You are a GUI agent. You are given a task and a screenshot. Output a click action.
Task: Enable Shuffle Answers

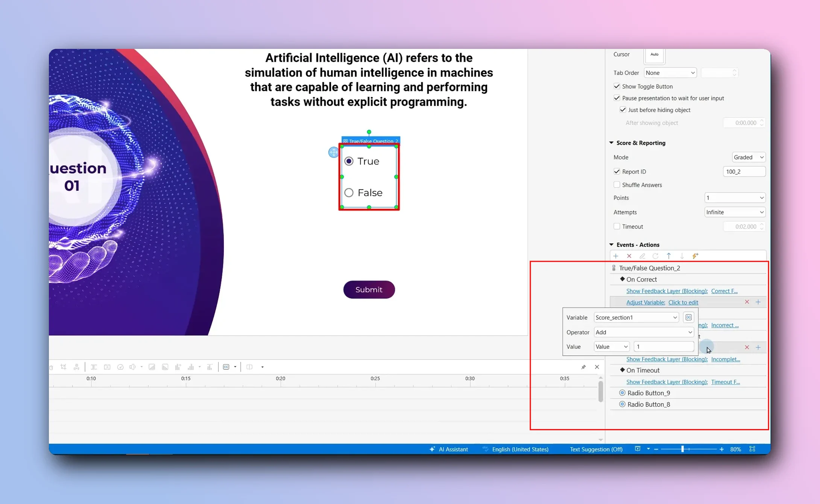617,185
